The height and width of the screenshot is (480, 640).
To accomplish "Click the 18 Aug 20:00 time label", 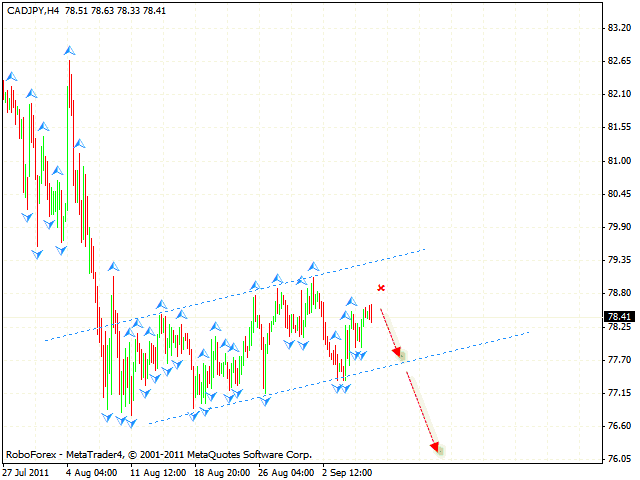I will [x=222, y=473].
